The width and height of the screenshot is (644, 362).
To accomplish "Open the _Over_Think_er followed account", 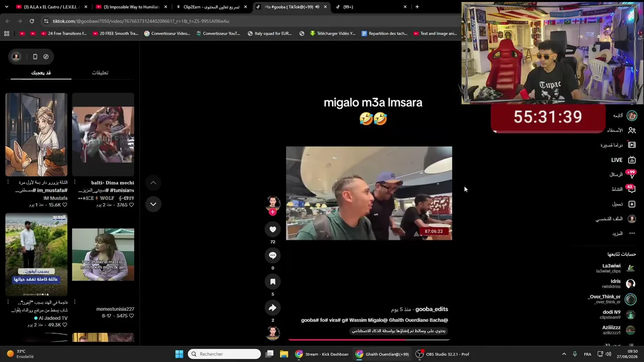I will click(x=612, y=299).
